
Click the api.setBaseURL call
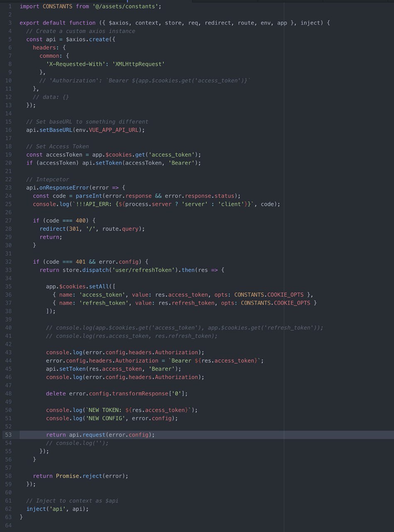point(86,130)
